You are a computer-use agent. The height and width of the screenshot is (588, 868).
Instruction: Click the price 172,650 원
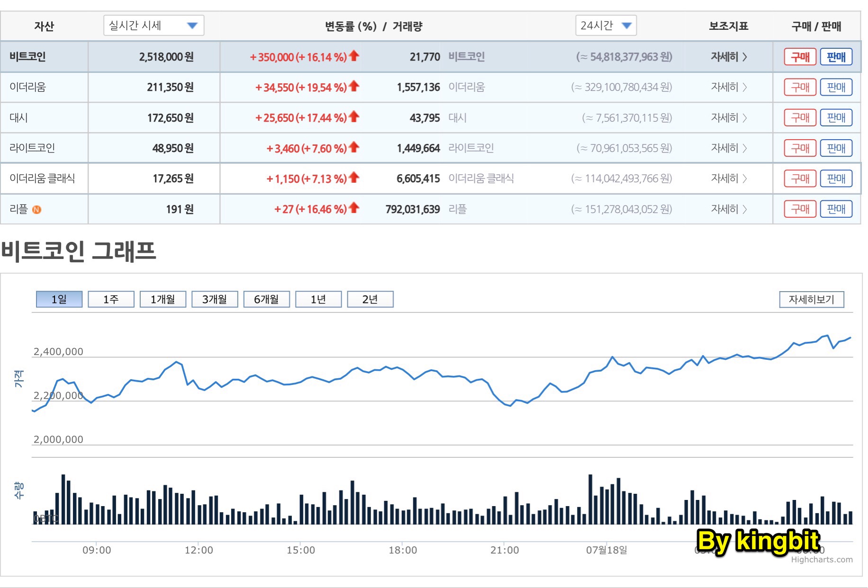pos(170,117)
